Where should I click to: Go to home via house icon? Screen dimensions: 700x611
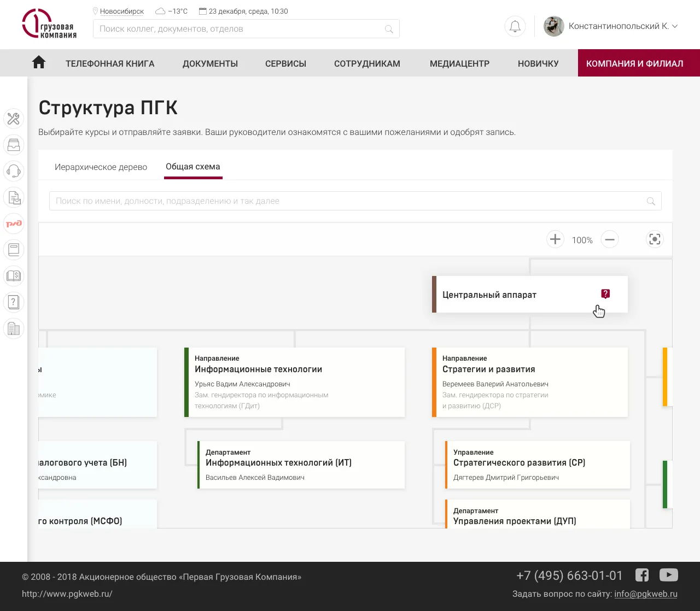39,62
